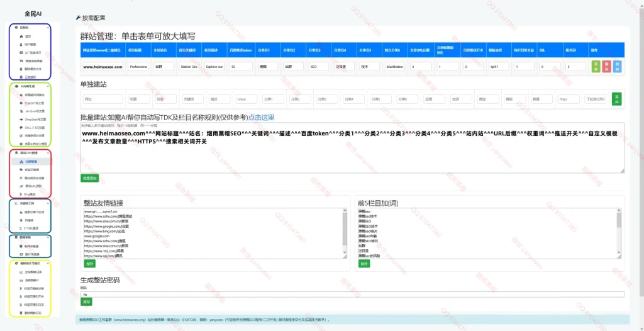Click the wrench icon beside 按需配置

[77, 18]
